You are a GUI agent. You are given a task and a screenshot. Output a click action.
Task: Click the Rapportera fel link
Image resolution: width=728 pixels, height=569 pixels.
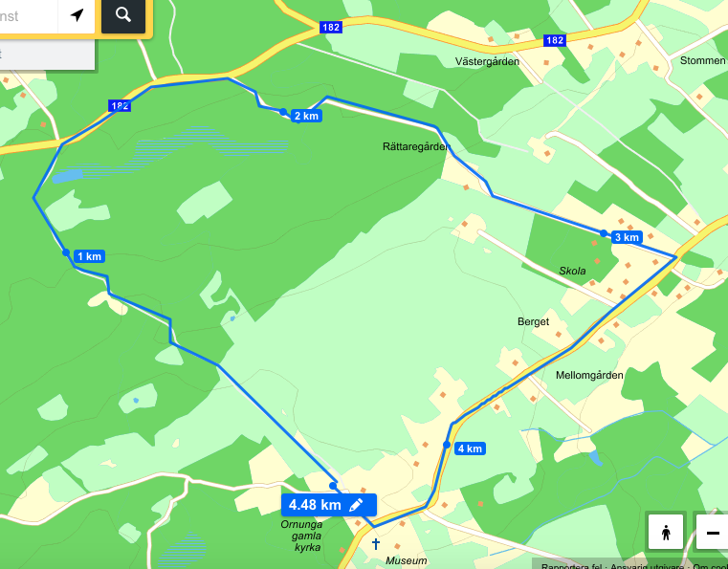point(571,566)
